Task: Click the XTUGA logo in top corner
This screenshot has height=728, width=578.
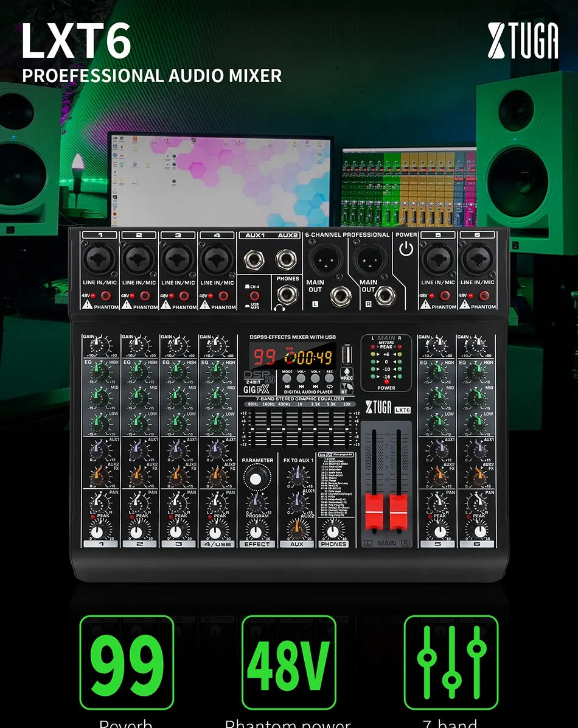Action: click(523, 40)
